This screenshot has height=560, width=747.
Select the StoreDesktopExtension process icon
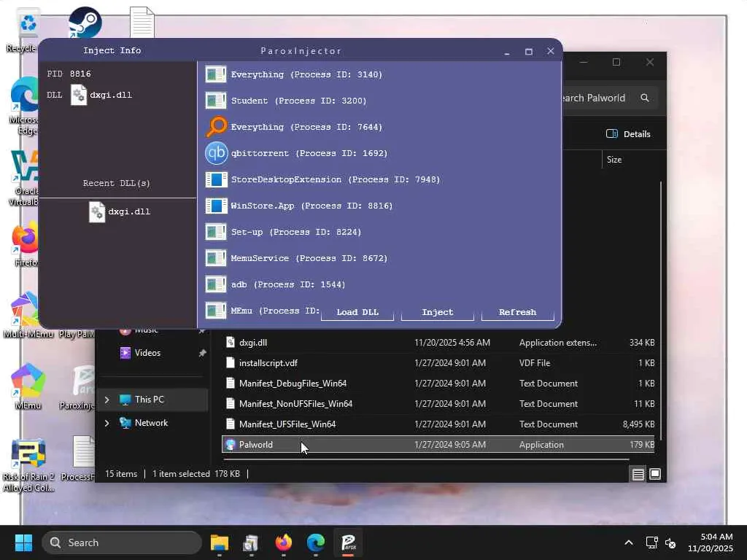tap(216, 179)
